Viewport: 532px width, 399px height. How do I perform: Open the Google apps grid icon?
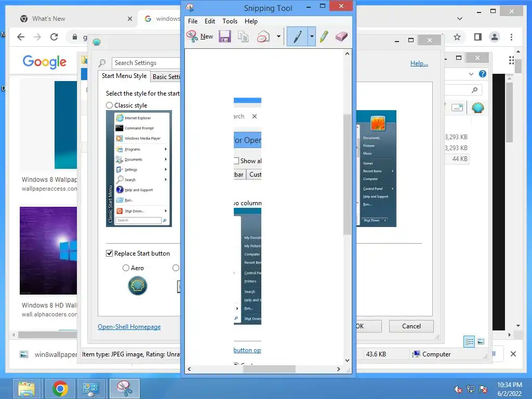point(511,61)
